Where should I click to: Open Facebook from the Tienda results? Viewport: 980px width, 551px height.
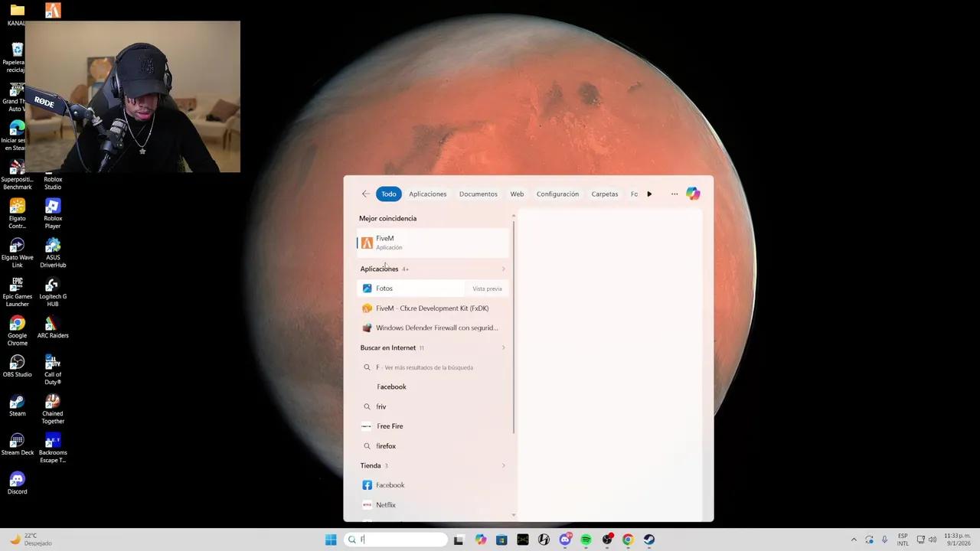433,485
